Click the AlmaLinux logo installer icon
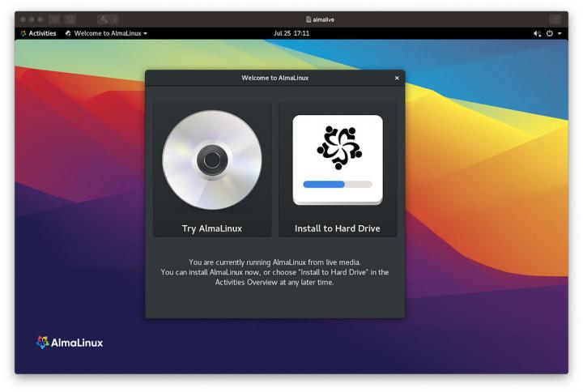 coord(338,147)
